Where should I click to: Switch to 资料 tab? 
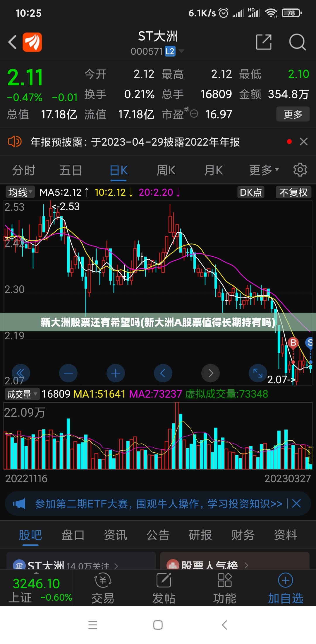point(286,535)
